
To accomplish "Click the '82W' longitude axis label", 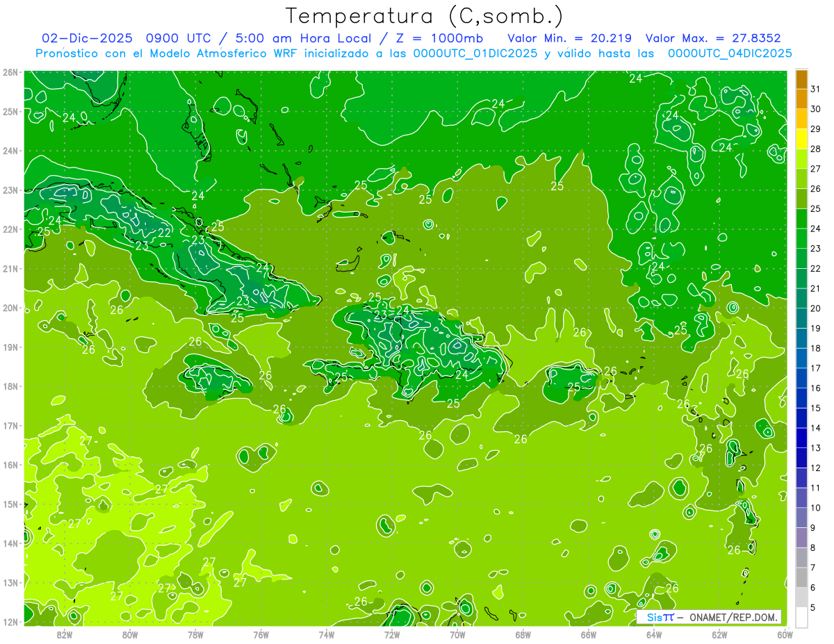I will click(x=65, y=634).
